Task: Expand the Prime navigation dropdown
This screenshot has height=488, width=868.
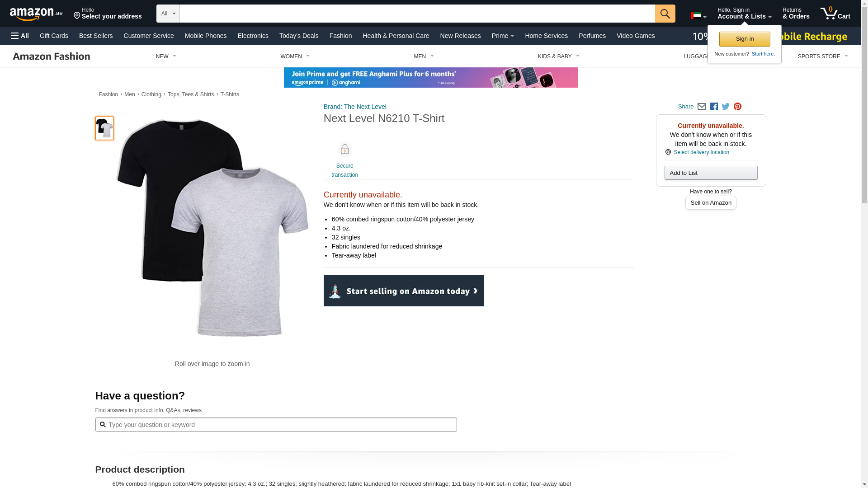Action: (x=503, y=36)
